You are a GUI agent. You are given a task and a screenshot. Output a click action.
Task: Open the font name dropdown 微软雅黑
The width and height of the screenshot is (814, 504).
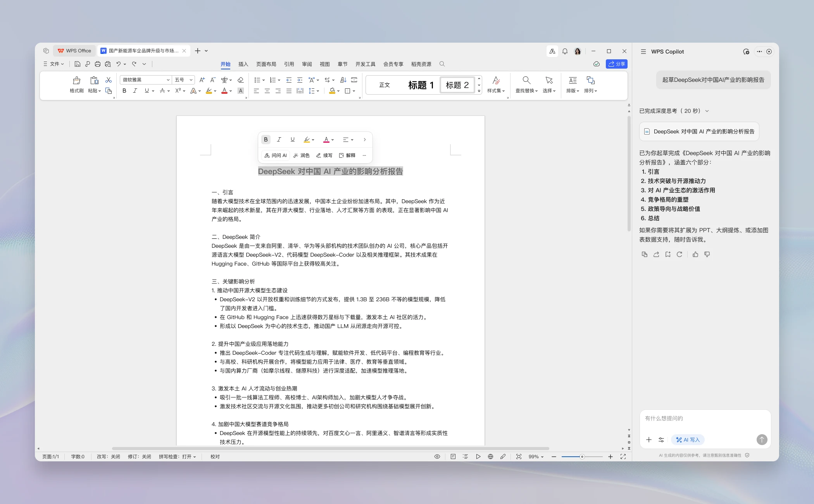145,80
